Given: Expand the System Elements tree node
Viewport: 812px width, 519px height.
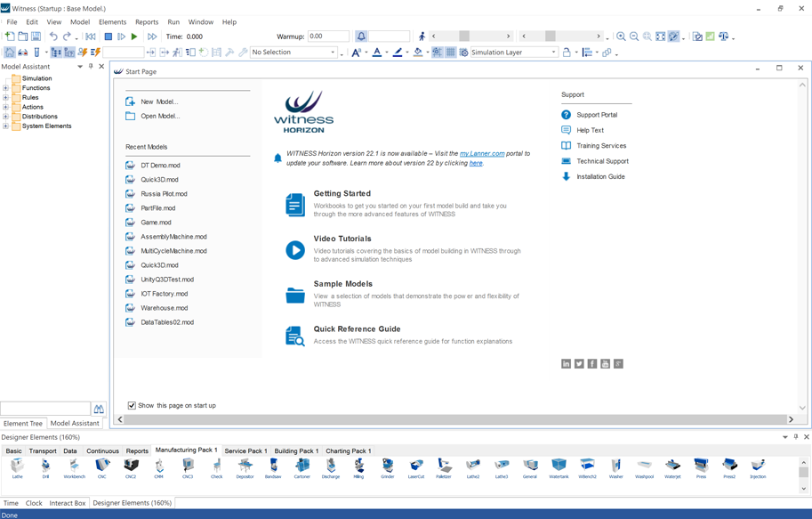Looking at the screenshot, I should (5, 126).
